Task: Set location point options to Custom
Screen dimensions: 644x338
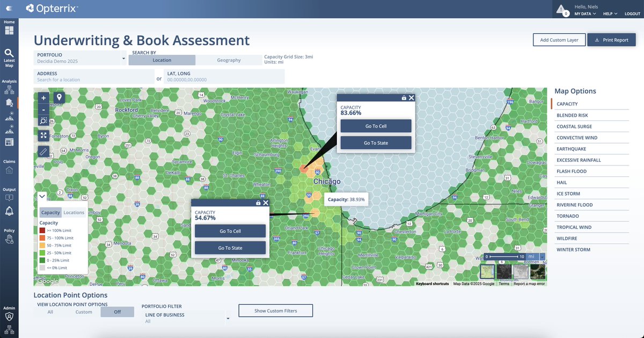Action: click(x=84, y=312)
